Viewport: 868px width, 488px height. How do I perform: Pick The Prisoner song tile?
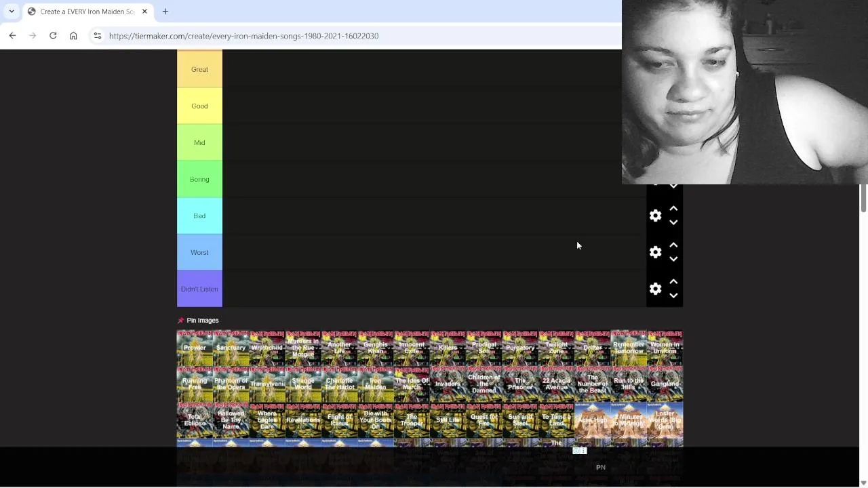coord(520,384)
